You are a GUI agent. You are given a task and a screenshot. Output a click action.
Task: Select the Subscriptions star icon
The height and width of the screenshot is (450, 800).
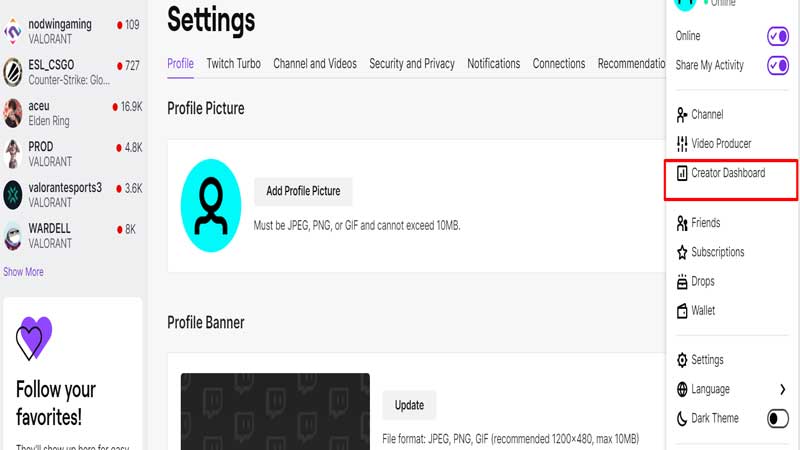coord(682,253)
